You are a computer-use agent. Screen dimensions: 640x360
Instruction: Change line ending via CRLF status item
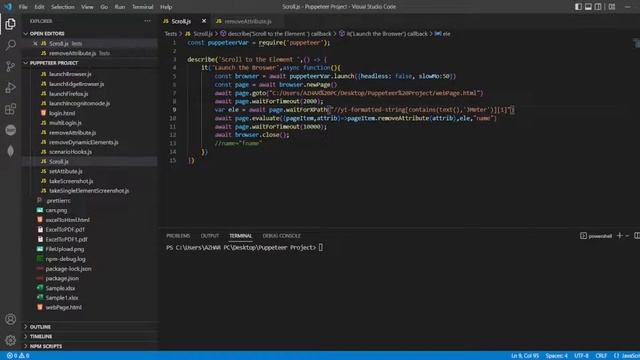601,356
